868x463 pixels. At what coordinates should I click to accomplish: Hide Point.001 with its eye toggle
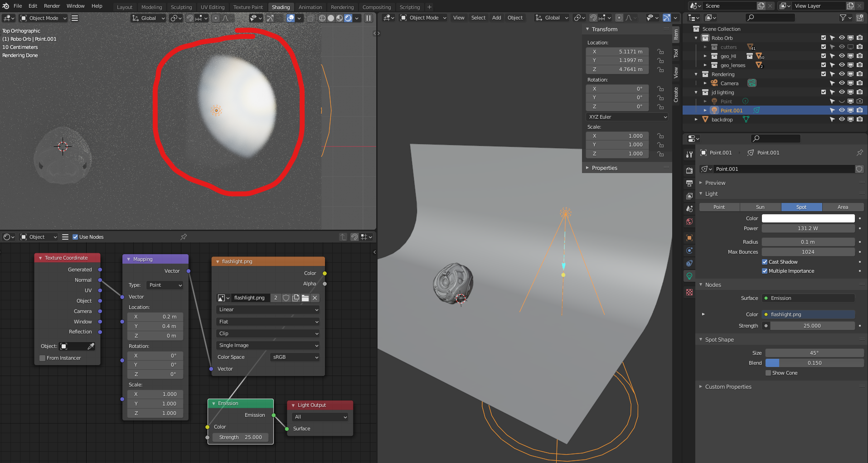tap(842, 110)
